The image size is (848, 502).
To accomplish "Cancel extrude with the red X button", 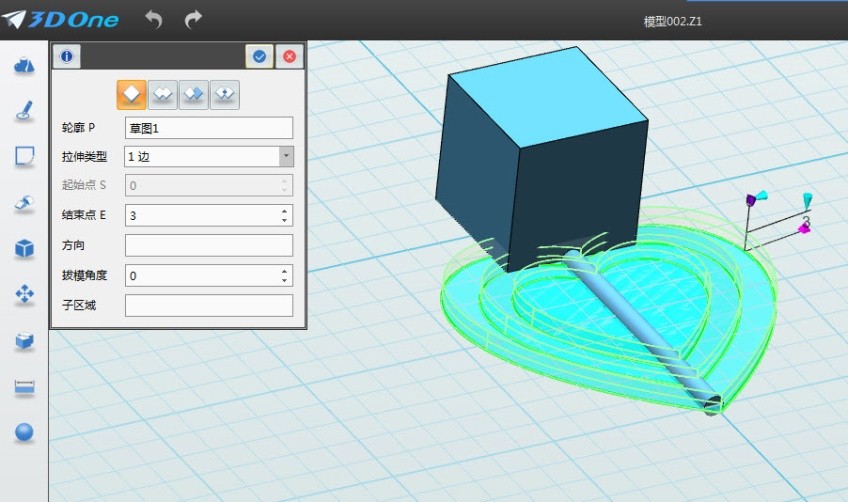I will pyautogui.click(x=289, y=57).
